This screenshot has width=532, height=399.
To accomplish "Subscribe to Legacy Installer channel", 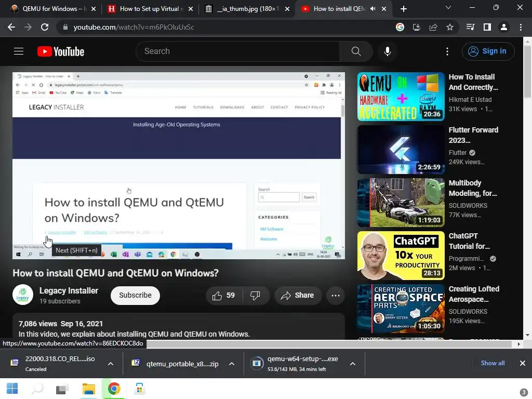I will (135, 295).
